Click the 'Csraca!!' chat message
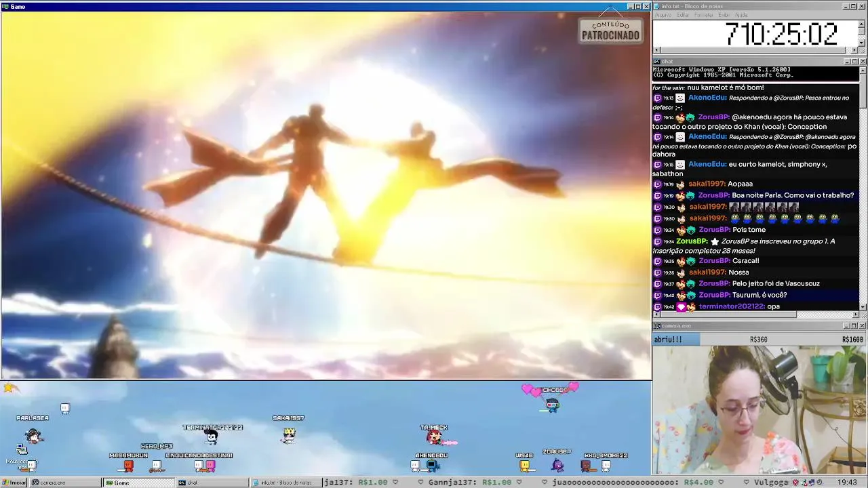 [x=745, y=260]
